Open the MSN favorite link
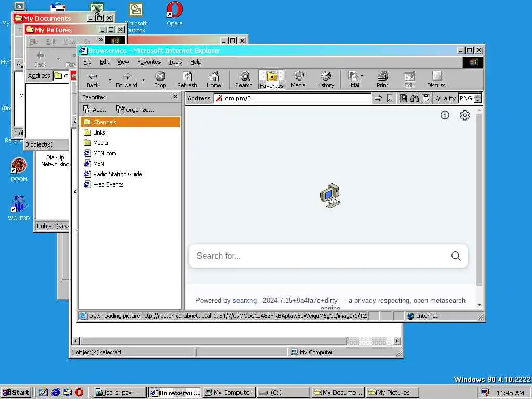The image size is (532, 399). [94, 164]
